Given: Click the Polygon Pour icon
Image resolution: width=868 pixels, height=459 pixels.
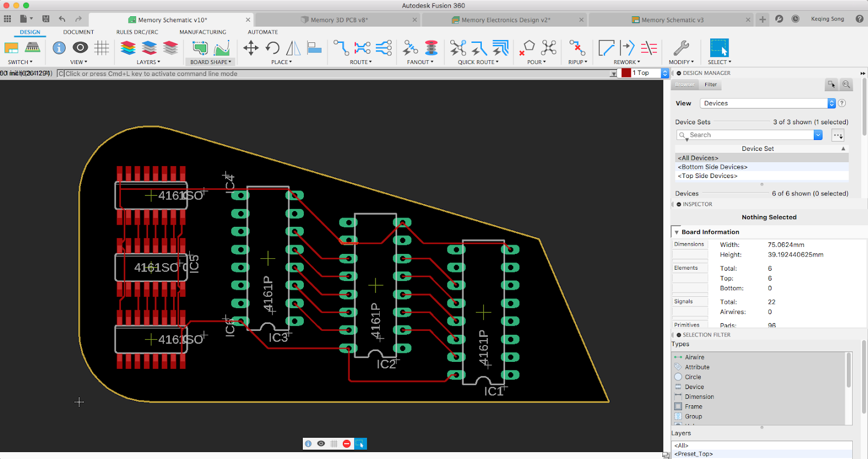Looking at the screenshot, I should 526,48.
